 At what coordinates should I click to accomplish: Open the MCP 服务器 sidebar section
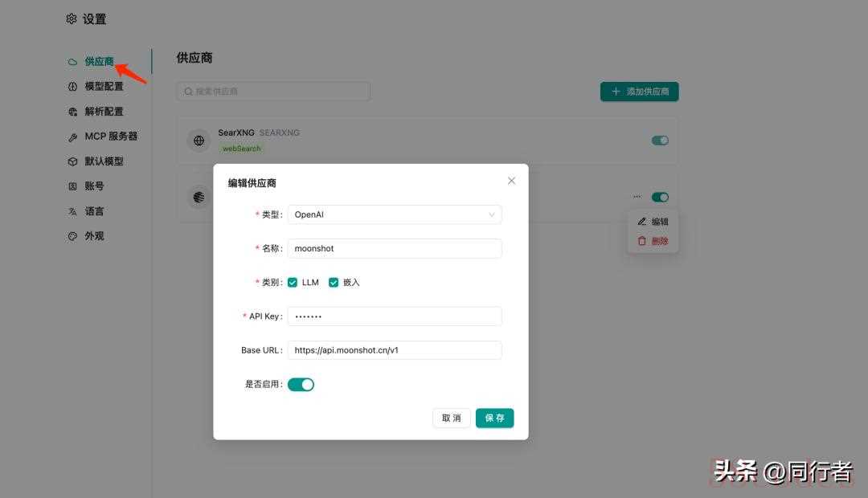pos(111,136)
